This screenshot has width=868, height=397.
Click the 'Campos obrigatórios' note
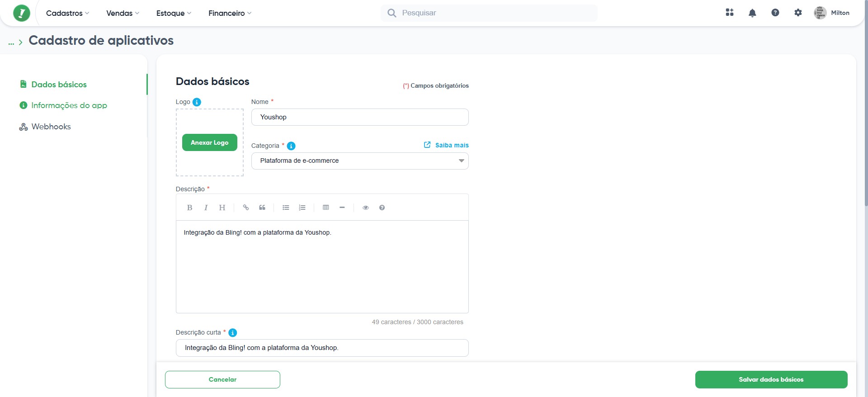(x=436, y=86)
